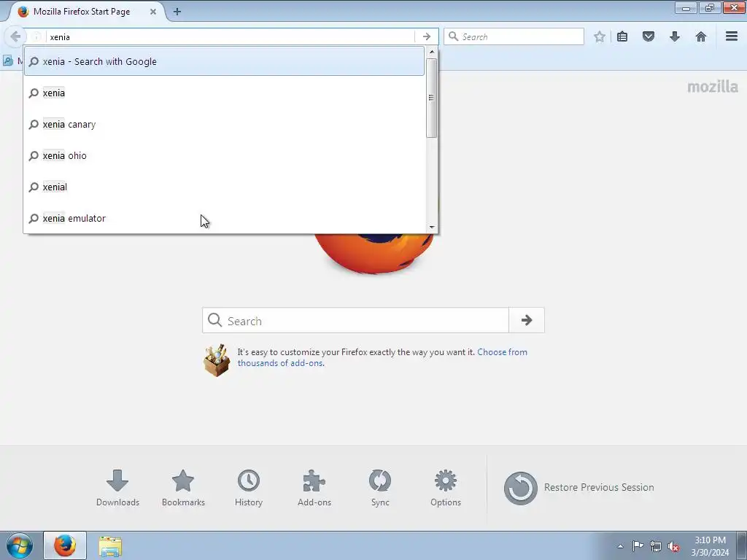Screen dimensions: 747x560
Task: Open Add-ons from the start page
Action: pos(314,488)
